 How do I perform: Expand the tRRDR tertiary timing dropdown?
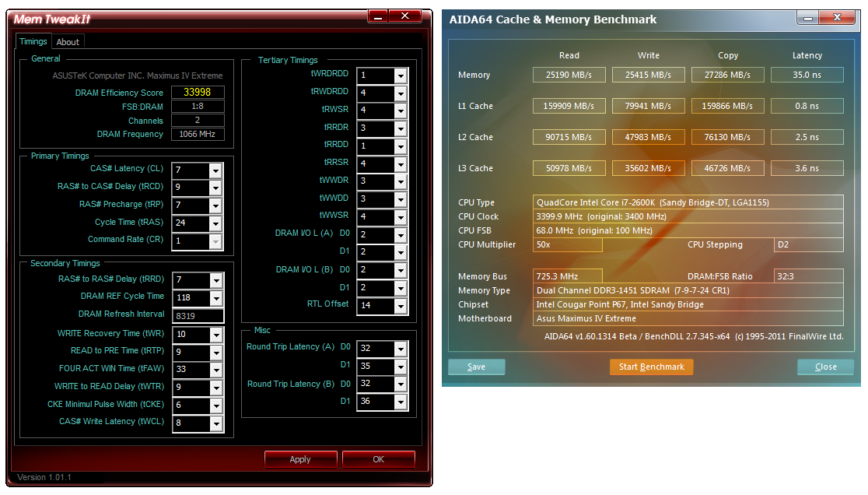click(x=401, y=129)
